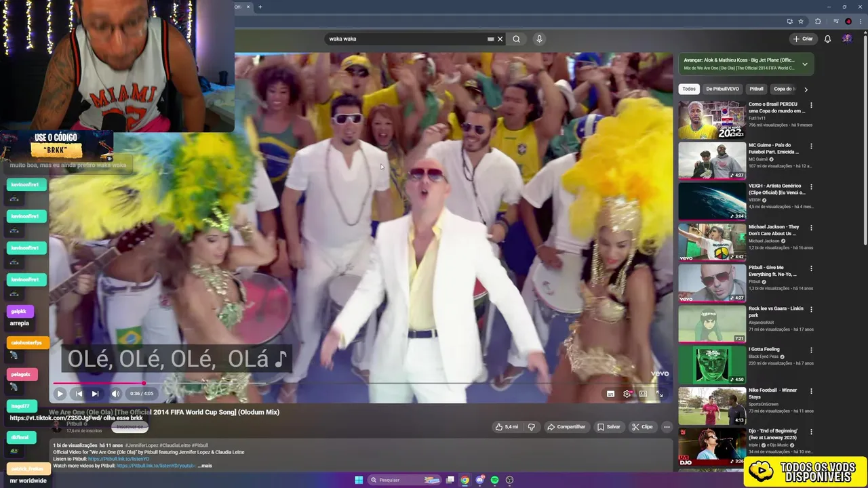
Task: Click the Compartilhar button
Action: coord(566,427)
